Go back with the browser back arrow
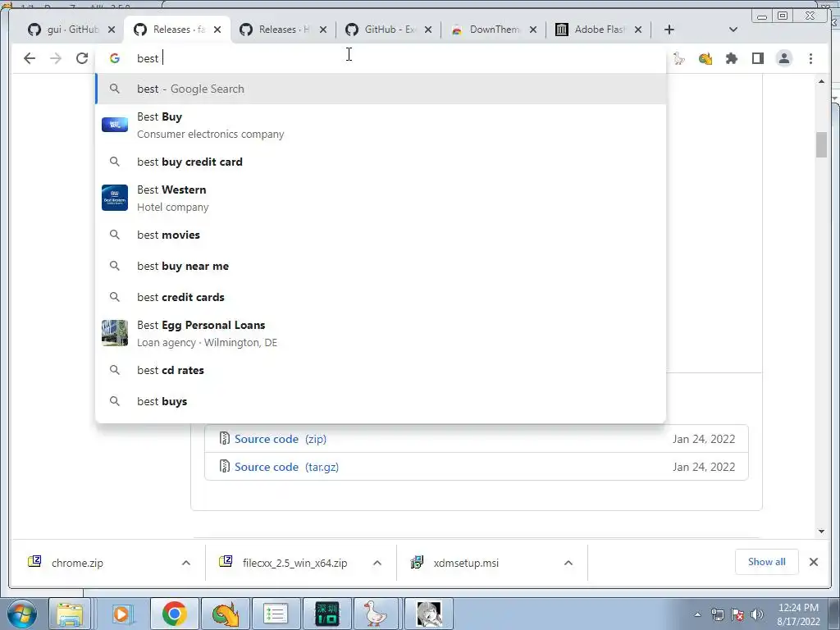840x630 pixels. point(30,58)
